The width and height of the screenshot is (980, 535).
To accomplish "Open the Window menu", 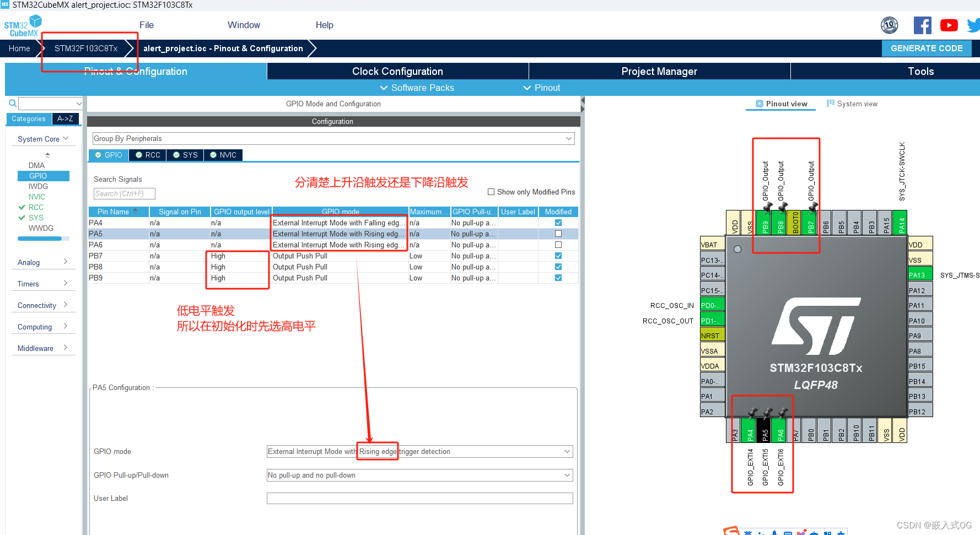I will pyautogui.click(x=244, y=25).
